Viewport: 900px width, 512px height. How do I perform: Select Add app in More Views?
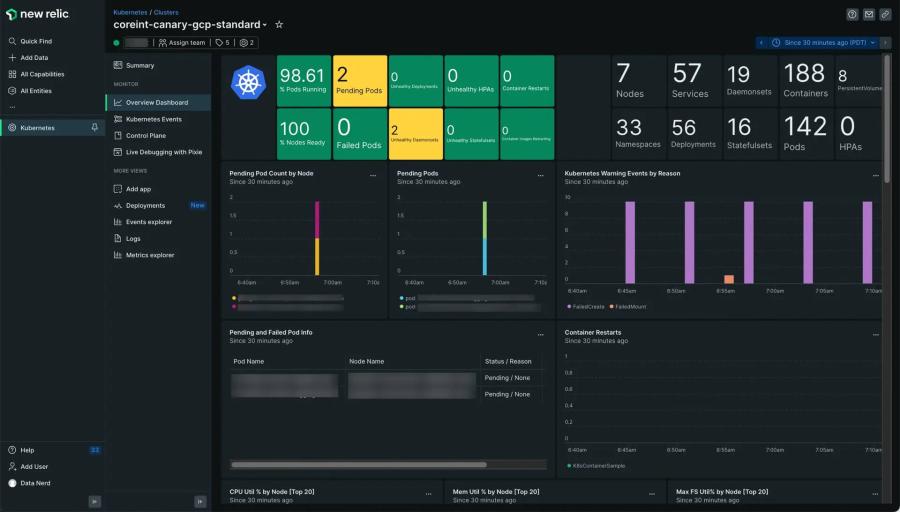[x=158, y=189]
